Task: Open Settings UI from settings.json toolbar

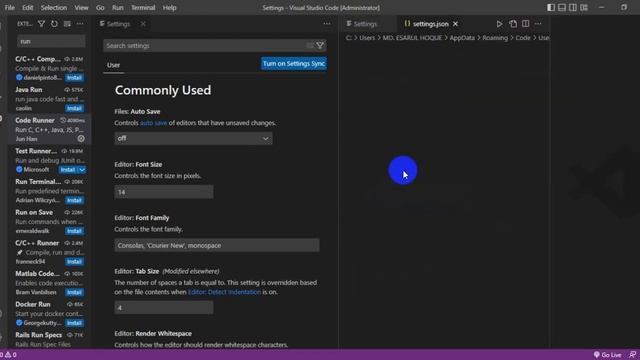Action: tap(513, 24)
